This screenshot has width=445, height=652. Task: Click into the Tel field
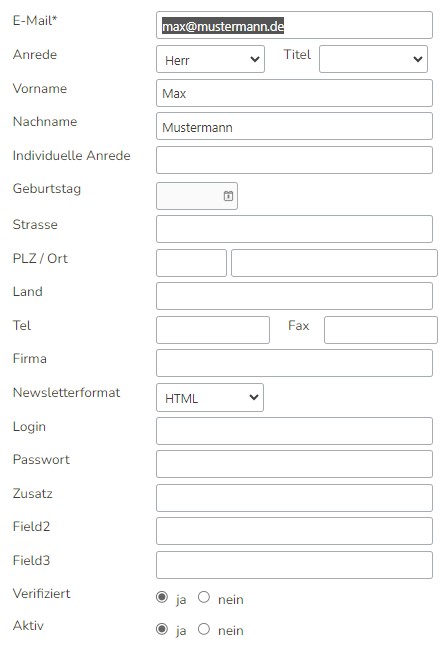213,330
